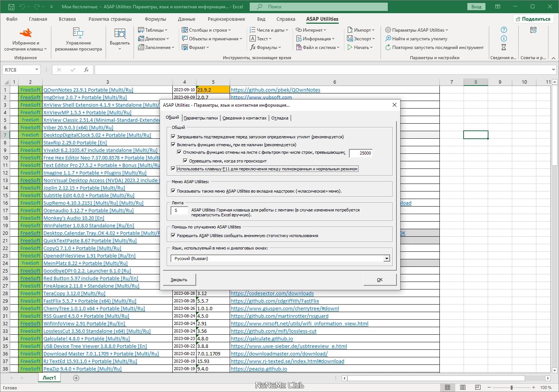Click the zoom out minus button
559x392 pixels.
[489, 387]
